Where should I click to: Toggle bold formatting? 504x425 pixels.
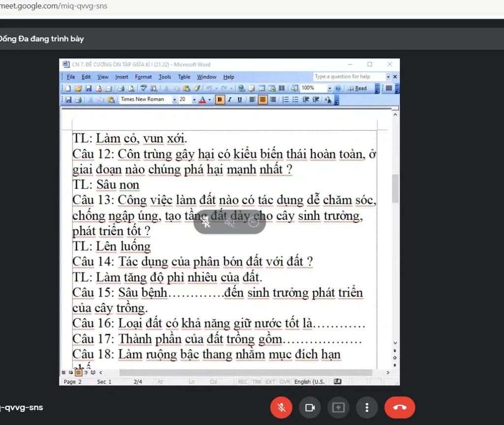coord(220,99)
